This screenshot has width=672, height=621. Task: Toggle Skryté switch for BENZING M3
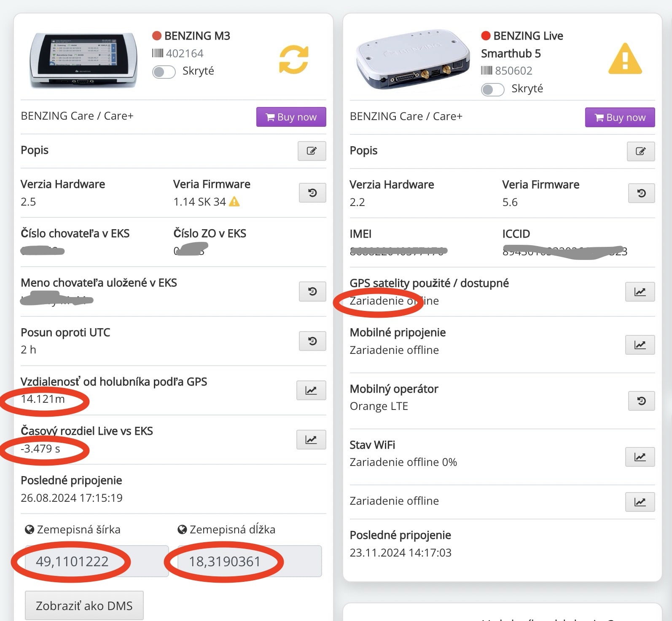click(164, 72)
